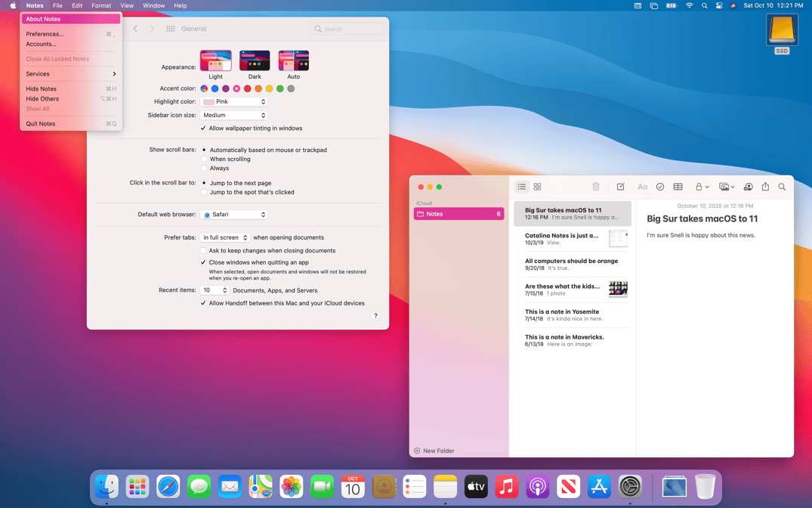Open text format Aa options in Notes
The width and height of the screenshot is (812, 508).
click(x=642, y=187)
